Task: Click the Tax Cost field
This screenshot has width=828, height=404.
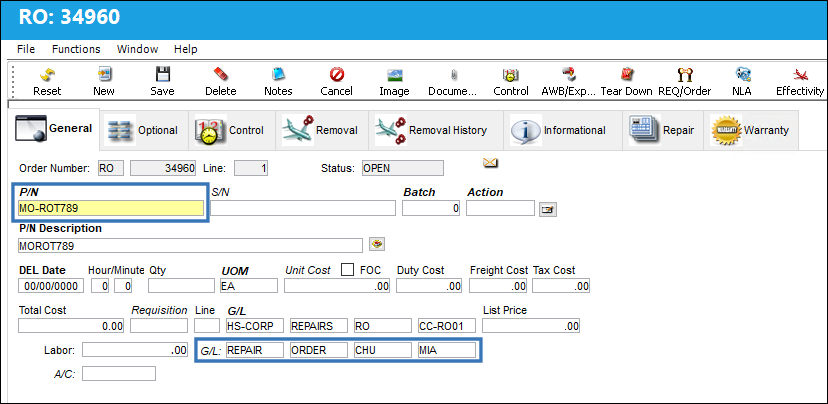Action: (x=561, y=286)
